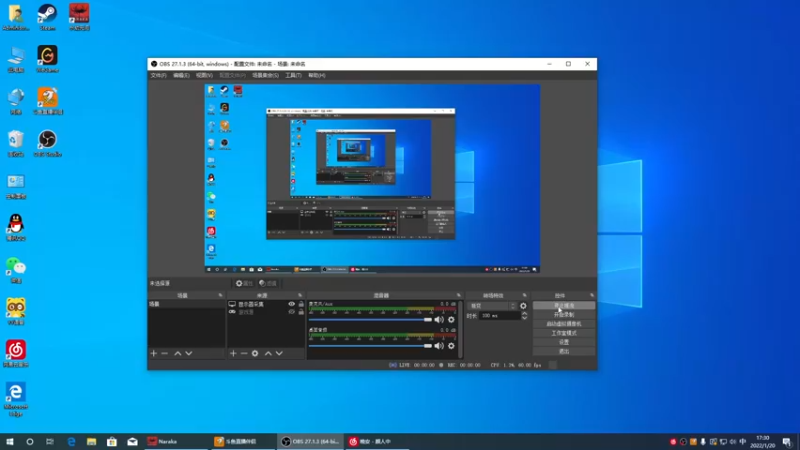Image resolution: width=800 pixels, height=450 pixels.
Task: Move the source down in the sources list
Action: point(279,353)
